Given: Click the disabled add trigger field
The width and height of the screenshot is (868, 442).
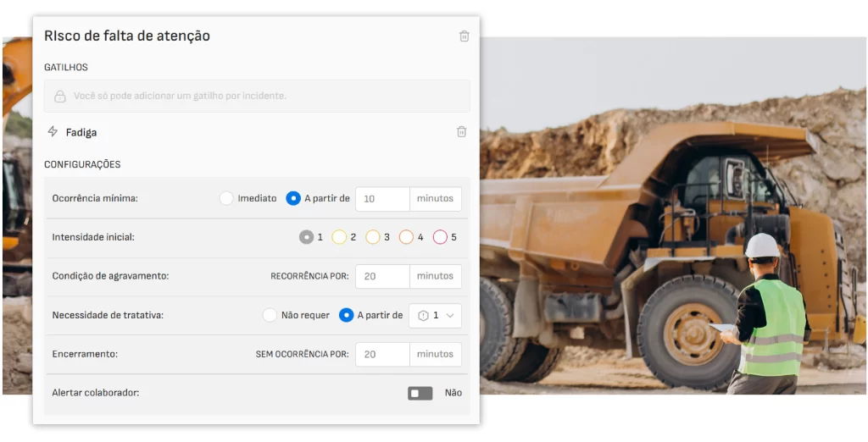Looking at the screenshot, I should [x=258, y=97].
